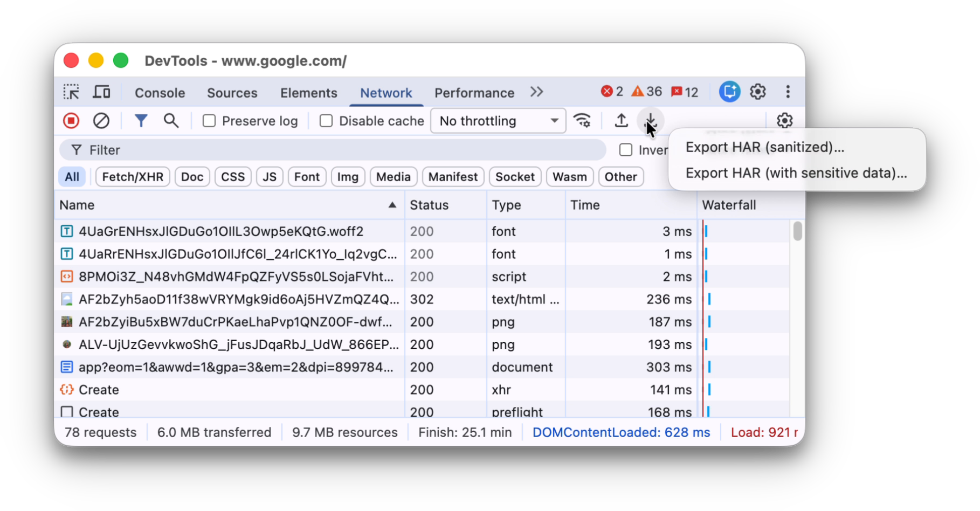Screen dimensions: 980x511
Task: Select the Network tab
Action: coord(386,93)
